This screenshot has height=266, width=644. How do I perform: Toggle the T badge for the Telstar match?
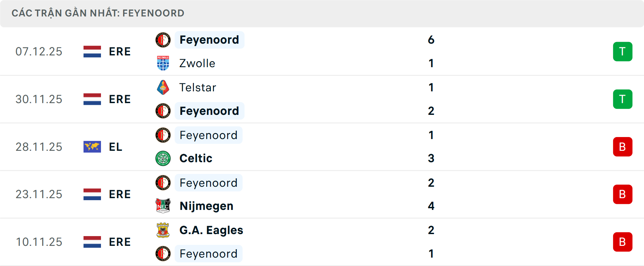[623, 99]
